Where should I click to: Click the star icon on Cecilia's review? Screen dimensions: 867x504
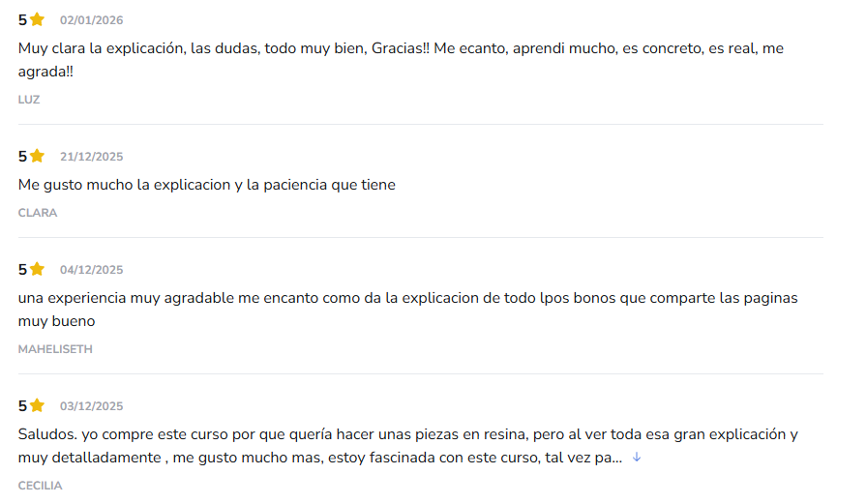coord(37,405)
